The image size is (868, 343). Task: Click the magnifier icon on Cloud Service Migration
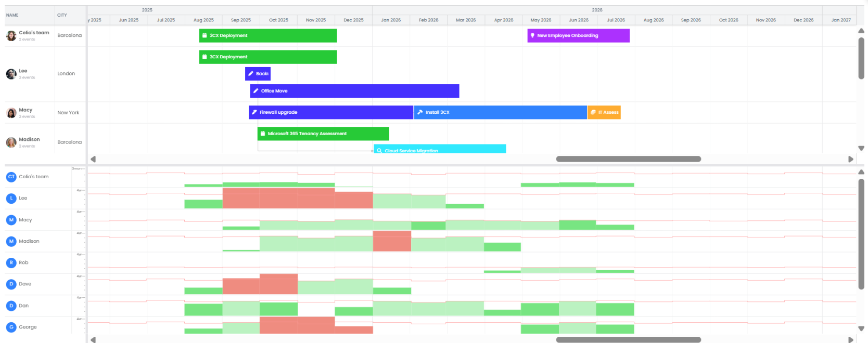pyautogui.click(x=379, y=151)
